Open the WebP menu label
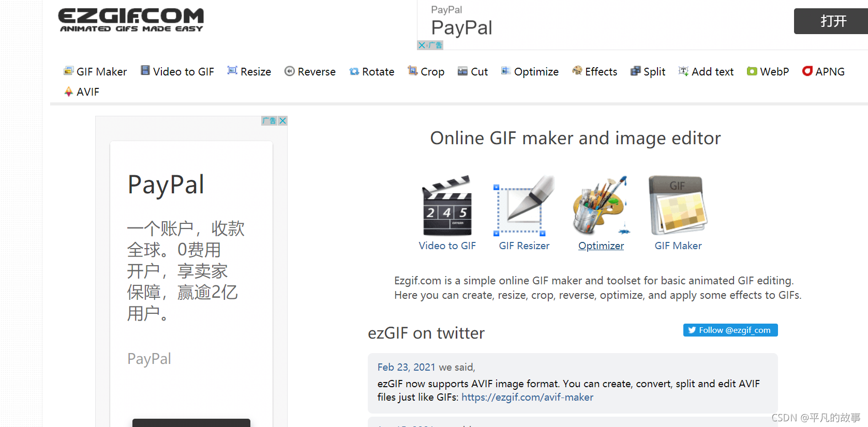 coord(774,72)
